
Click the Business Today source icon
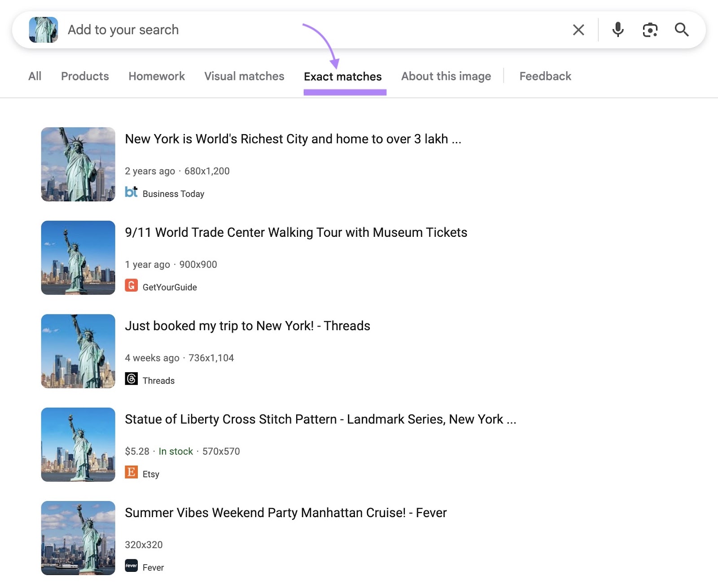click(131, 193)
